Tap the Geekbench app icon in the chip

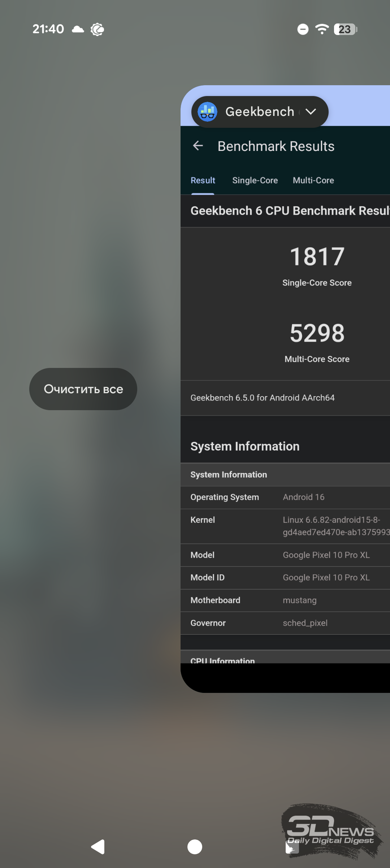[208, 112]
